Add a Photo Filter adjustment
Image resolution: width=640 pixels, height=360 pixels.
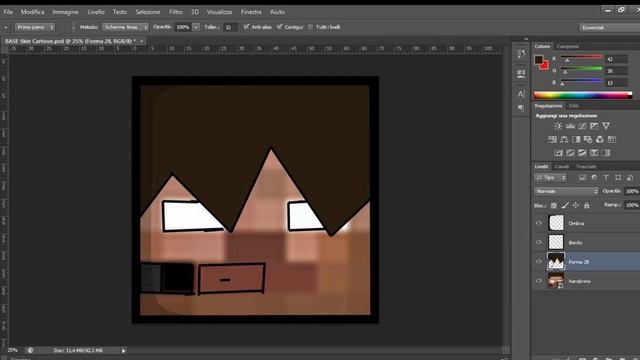pos(588,140)
